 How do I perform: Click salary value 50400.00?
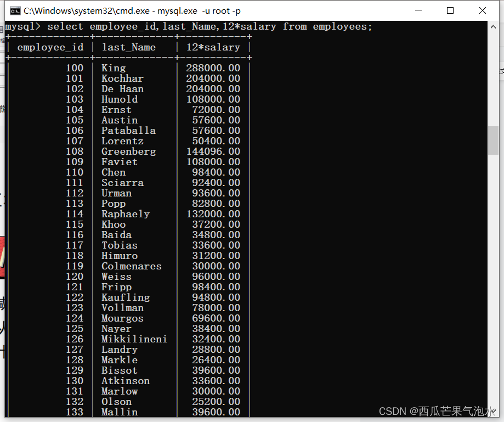click(216, 141)
